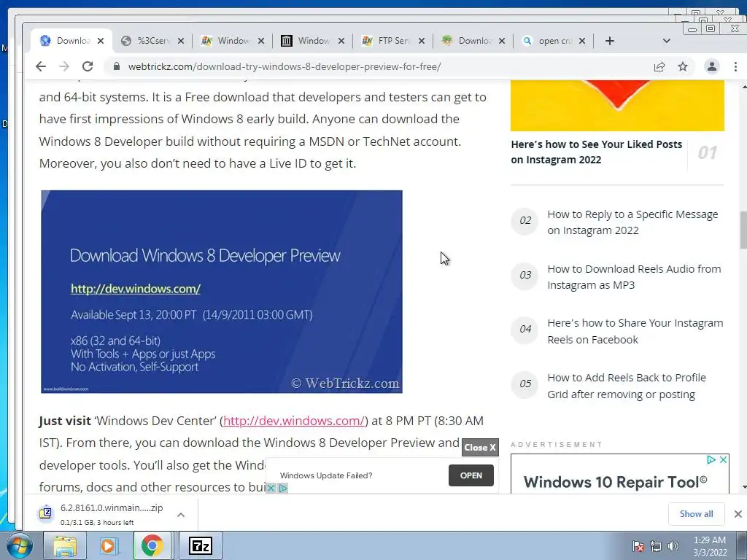This screenshot has height=560, width=747.
Task: Open 'Share Your Instagram Reels on Facebook' article
Action: point(635,331)
